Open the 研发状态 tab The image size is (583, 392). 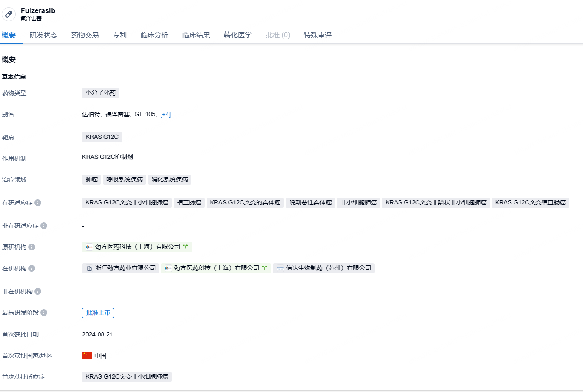pyautogui.click(x=43, y=35)
